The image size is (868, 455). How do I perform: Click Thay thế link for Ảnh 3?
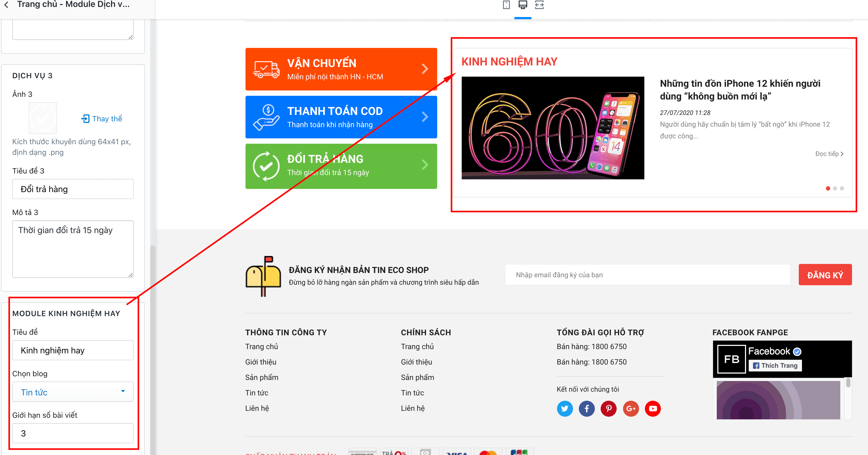click(102, 119)
